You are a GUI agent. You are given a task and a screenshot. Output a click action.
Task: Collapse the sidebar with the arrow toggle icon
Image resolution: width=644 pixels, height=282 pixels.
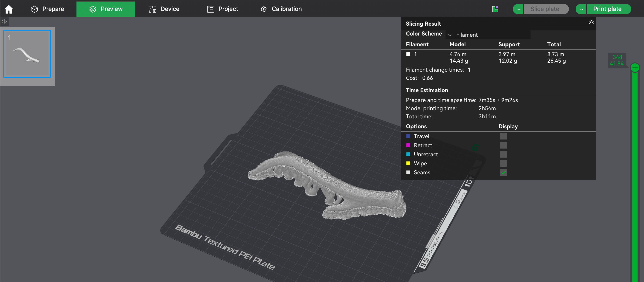click(x=4, y=21)
